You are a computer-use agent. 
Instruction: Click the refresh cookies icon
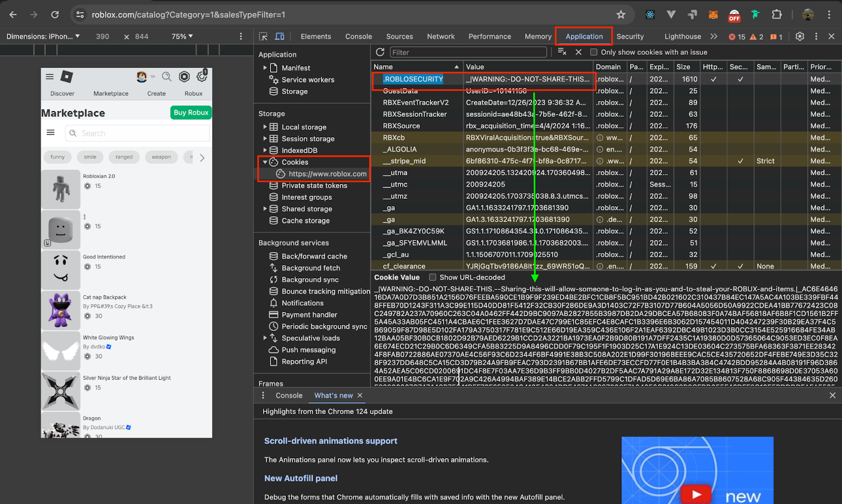pyautogui.click(x=380, y=52)
